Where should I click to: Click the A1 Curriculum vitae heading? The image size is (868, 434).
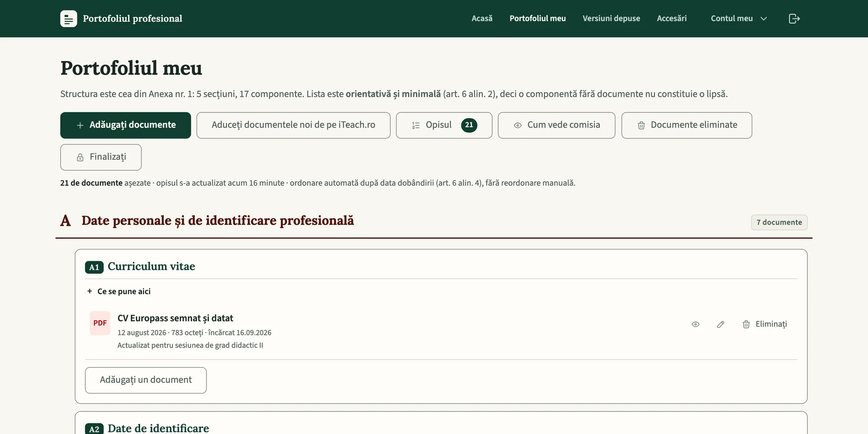pos(140,266)
